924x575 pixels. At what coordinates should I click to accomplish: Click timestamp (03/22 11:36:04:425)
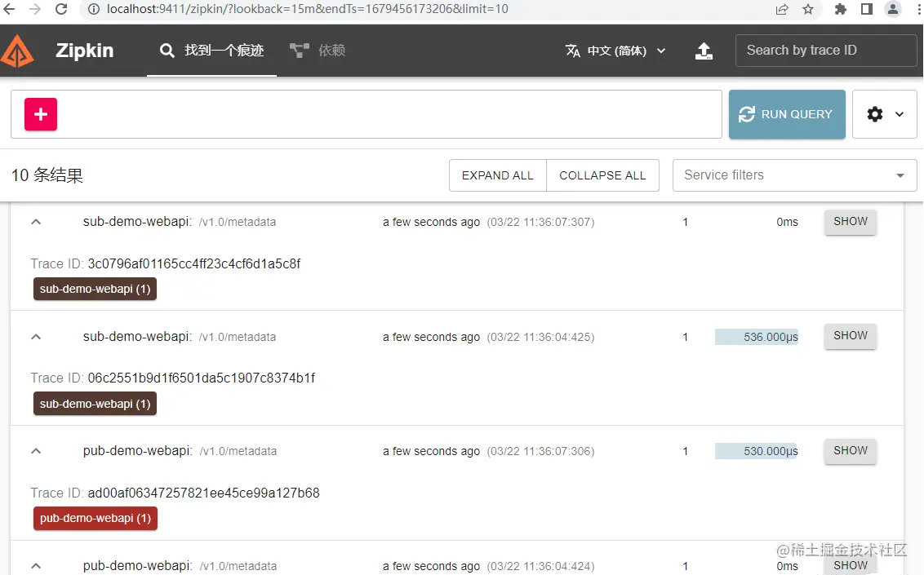tap(540, 337)
